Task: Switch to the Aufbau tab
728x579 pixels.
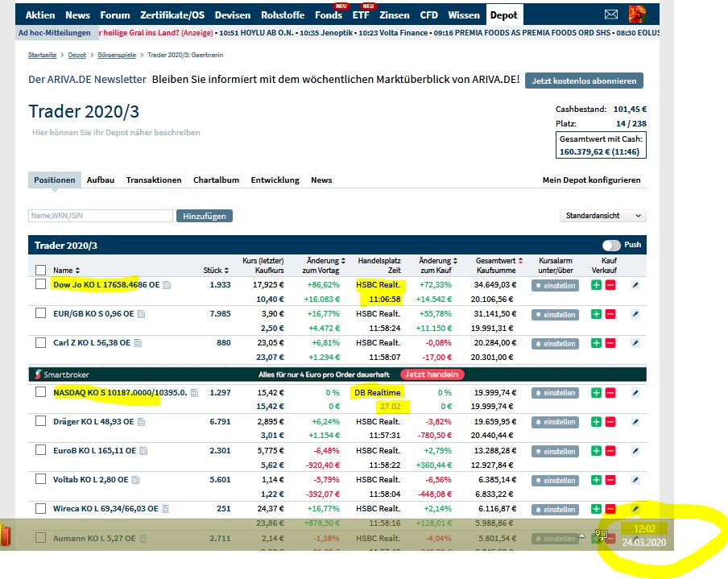Action: pos(101,180)
